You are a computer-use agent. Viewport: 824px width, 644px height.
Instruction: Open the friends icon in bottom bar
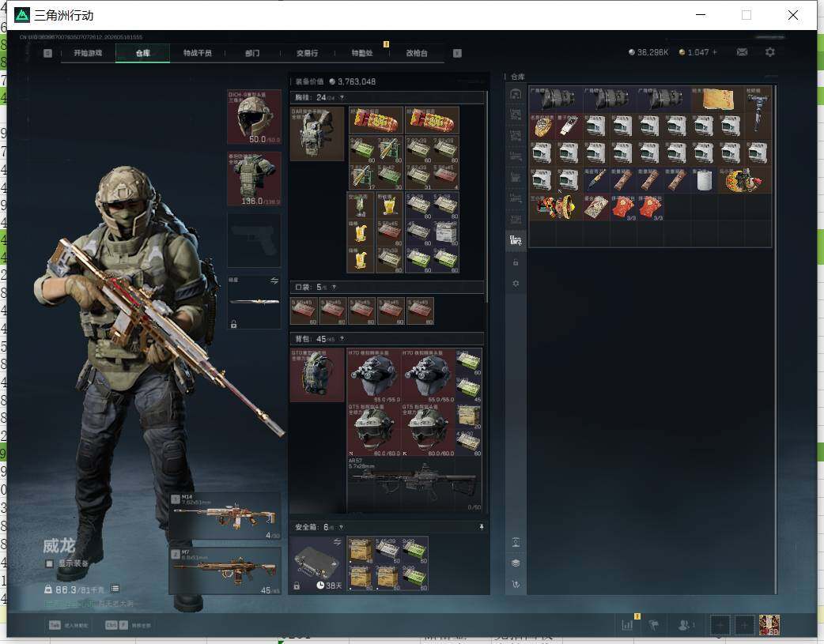coord(686,624)
